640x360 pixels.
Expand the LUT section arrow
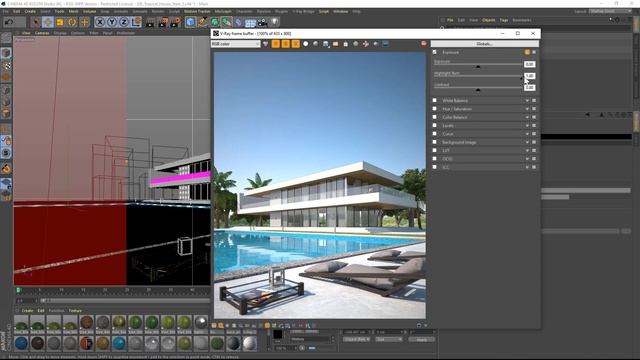527,151
